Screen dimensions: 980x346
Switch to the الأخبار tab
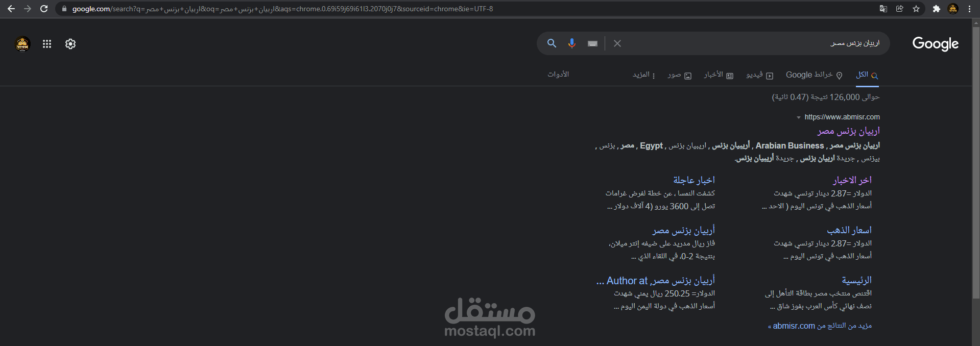(719, 75)
